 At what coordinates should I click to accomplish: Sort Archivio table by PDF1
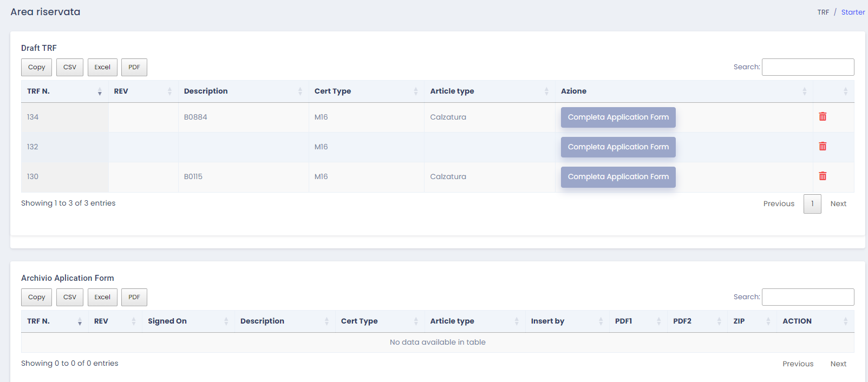coord(638,321)
